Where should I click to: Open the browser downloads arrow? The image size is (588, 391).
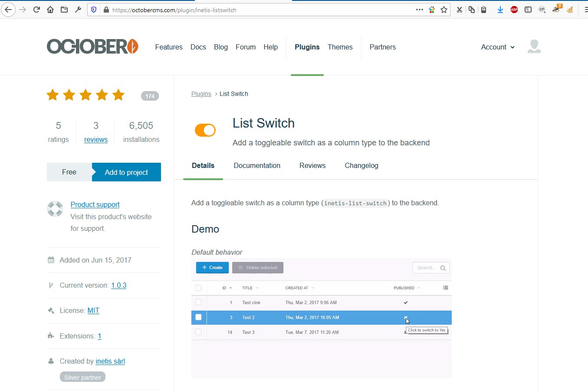(500, 10)
